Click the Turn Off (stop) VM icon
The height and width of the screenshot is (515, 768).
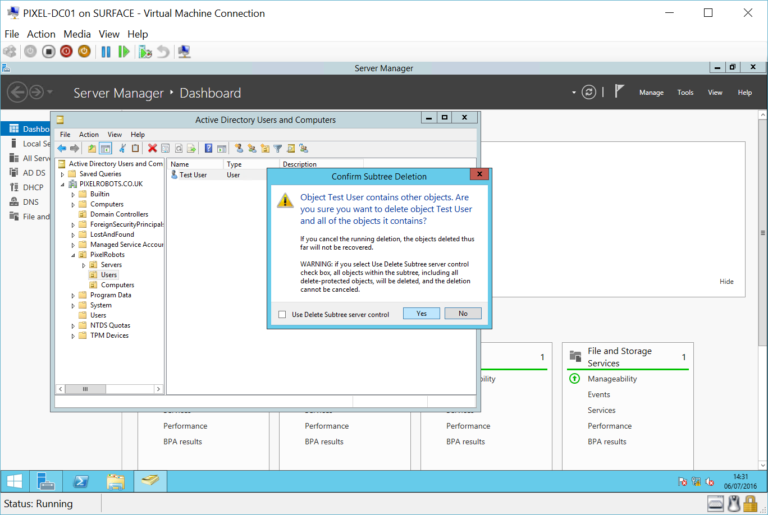click(x=48, y=51)
